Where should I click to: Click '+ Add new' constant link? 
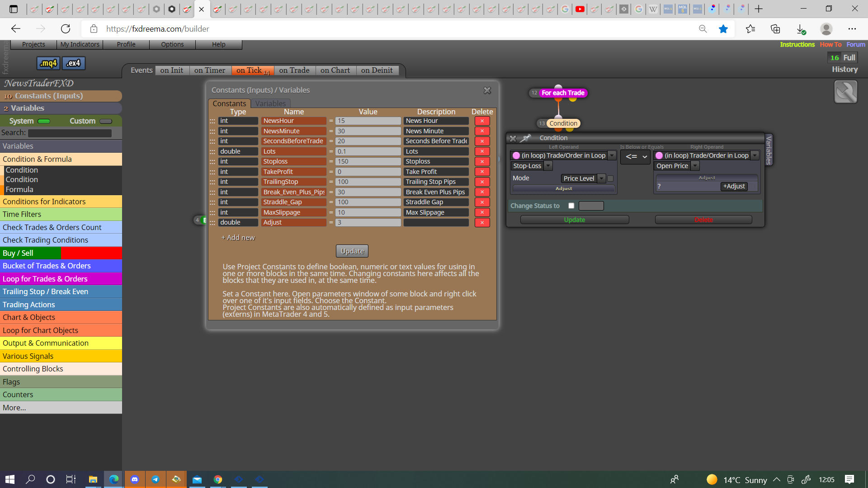(x=238, y=238)
